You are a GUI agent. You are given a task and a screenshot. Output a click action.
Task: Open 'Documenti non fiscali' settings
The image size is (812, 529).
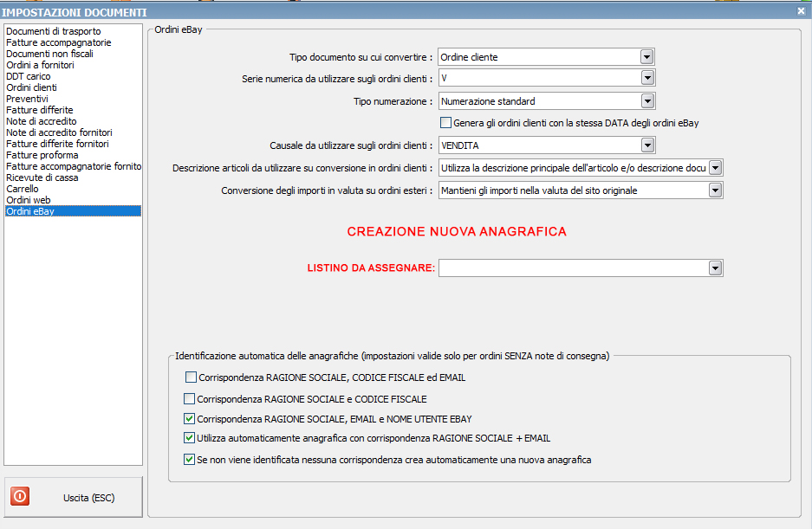pos(73,54)
